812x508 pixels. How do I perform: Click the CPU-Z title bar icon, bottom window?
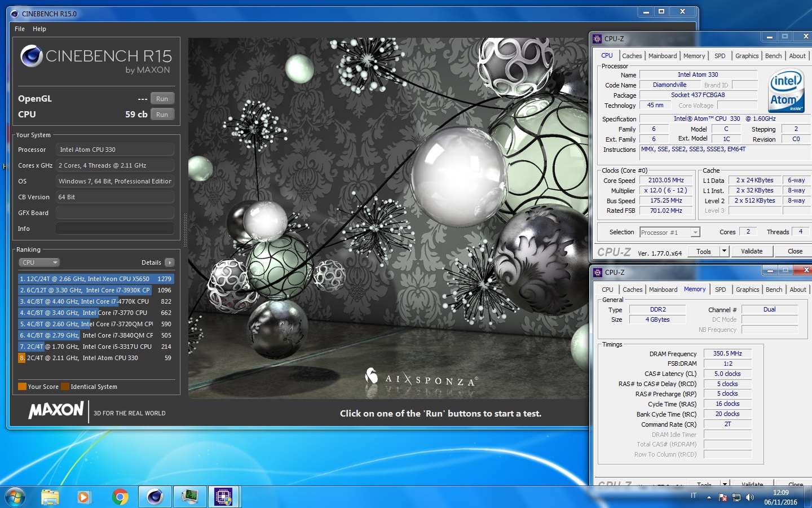click(x=598, y=273)
